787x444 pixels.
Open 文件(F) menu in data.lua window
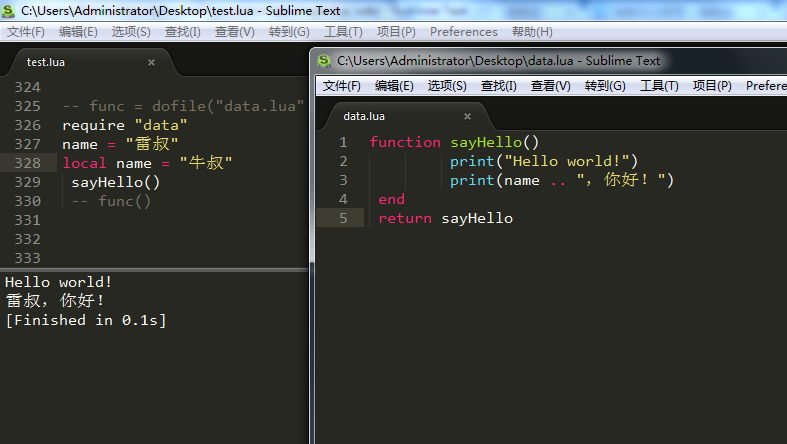tap(341, 86)
